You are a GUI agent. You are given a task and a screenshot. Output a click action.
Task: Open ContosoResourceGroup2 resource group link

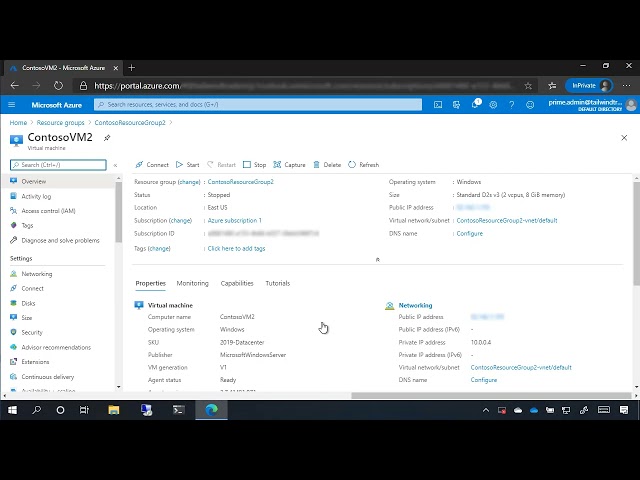click(x=241, y=182)
